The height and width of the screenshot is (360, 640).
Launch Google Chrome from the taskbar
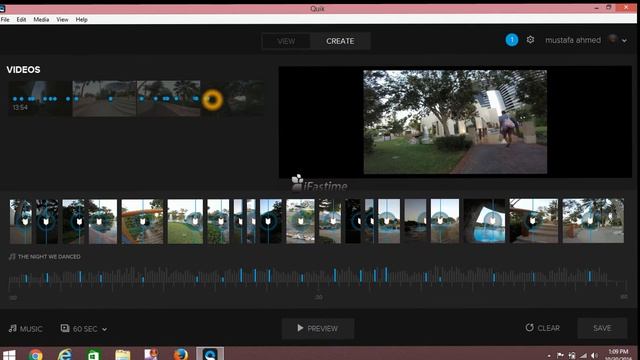[x=36, y=354]
